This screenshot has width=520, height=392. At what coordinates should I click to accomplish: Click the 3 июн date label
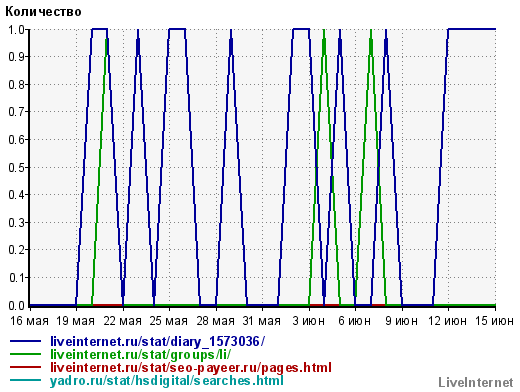308,321
